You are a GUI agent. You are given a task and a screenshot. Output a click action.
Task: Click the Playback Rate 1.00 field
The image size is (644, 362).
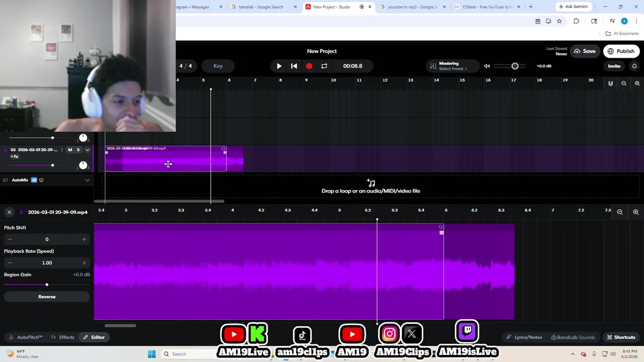pos(47,262)
